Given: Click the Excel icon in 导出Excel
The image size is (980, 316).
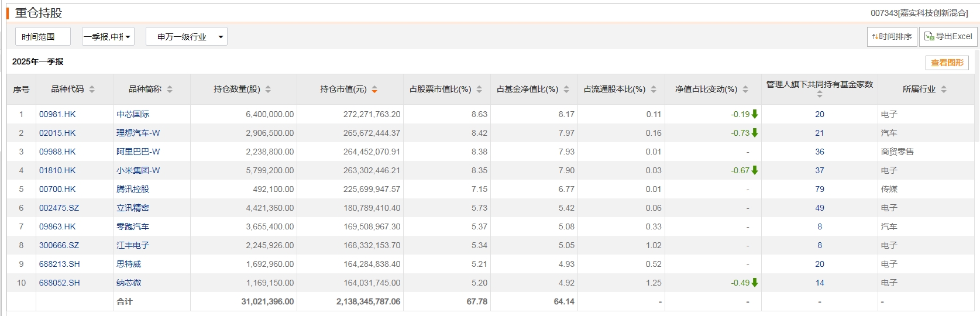Looking at the screenshot, I should pos(929,36).
